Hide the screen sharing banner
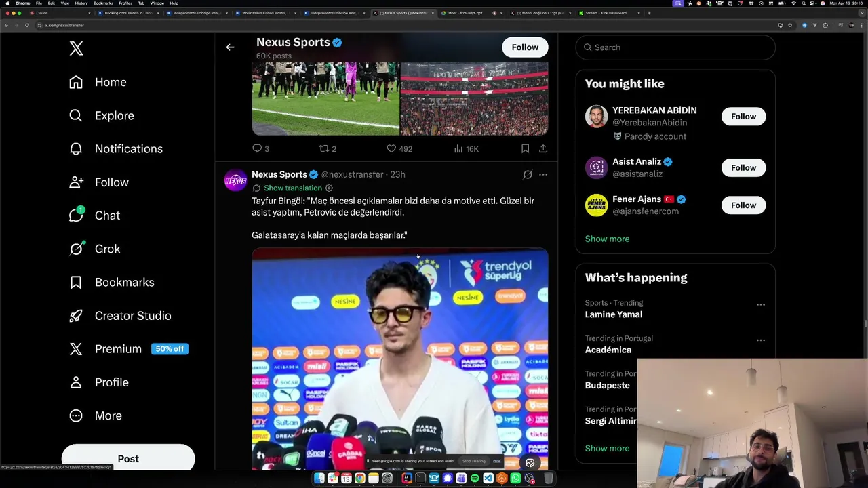 point(497,461)
